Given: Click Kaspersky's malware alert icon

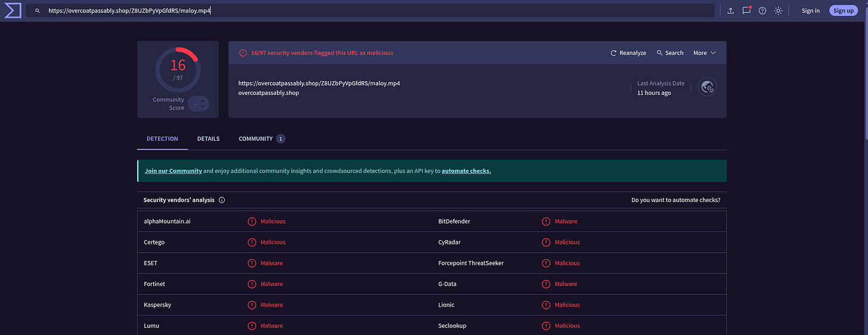Looking at the screenshot, I should [252, 305].
